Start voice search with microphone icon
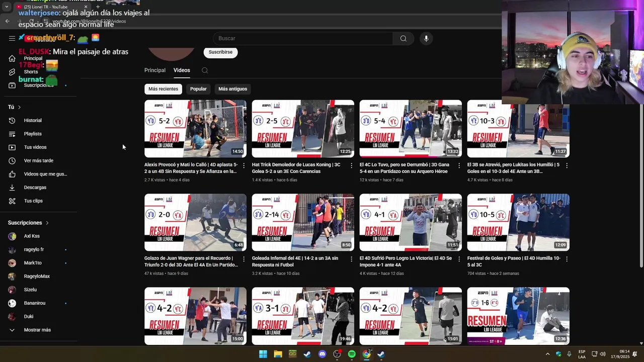 (426, 39)
